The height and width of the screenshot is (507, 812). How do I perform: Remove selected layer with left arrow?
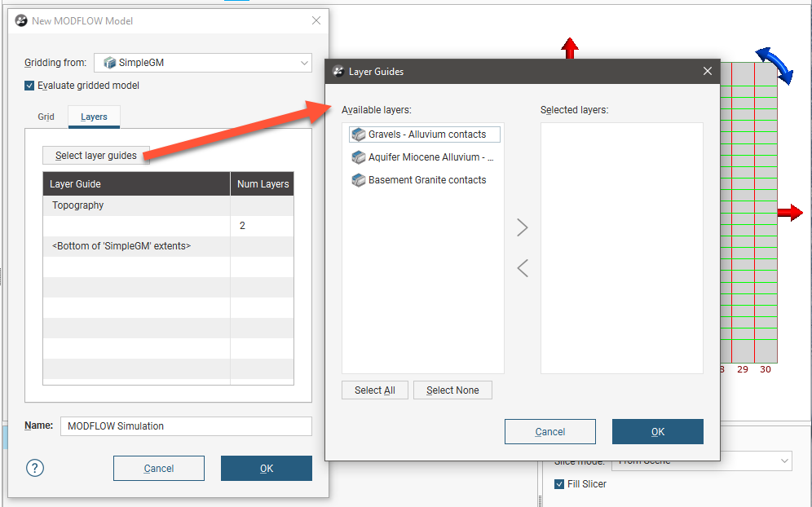tap(523, 267)
